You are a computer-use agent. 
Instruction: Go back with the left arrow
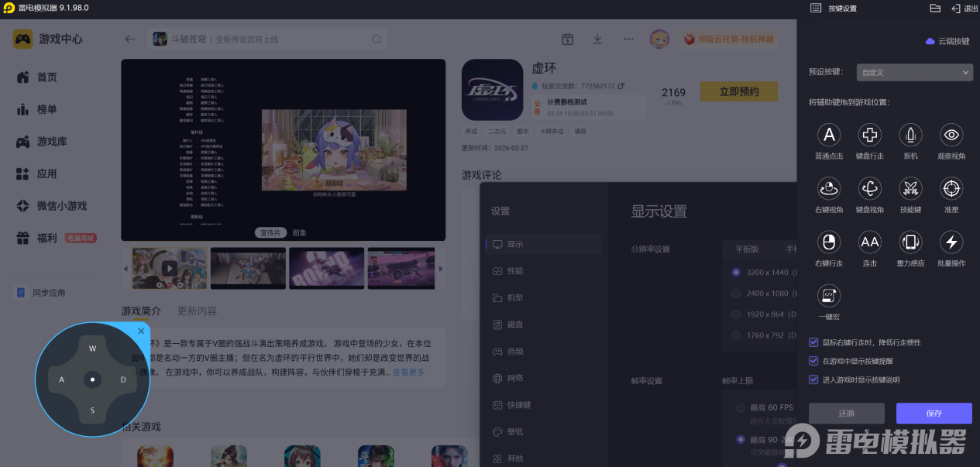[130, 39]
